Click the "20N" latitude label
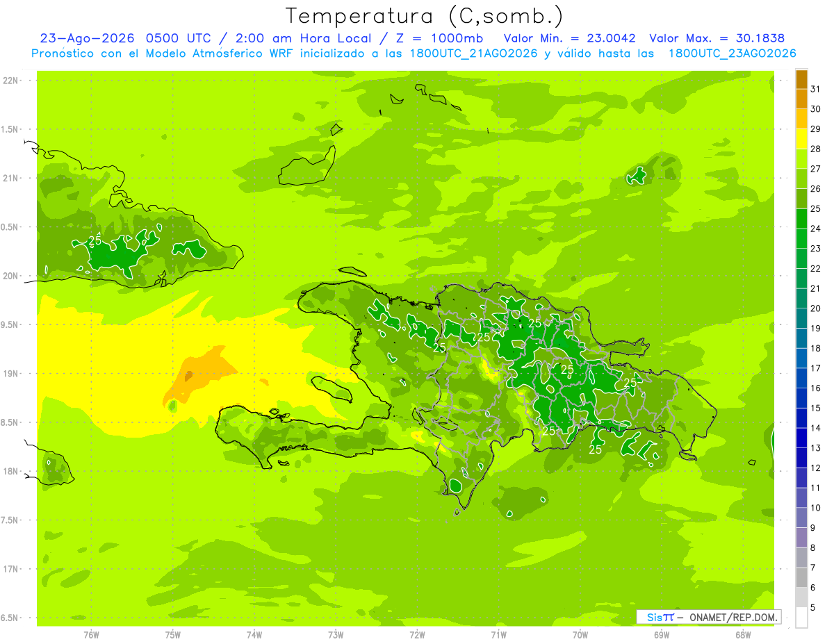This screenshot has height=644, width=834. [x=11, y=276]
